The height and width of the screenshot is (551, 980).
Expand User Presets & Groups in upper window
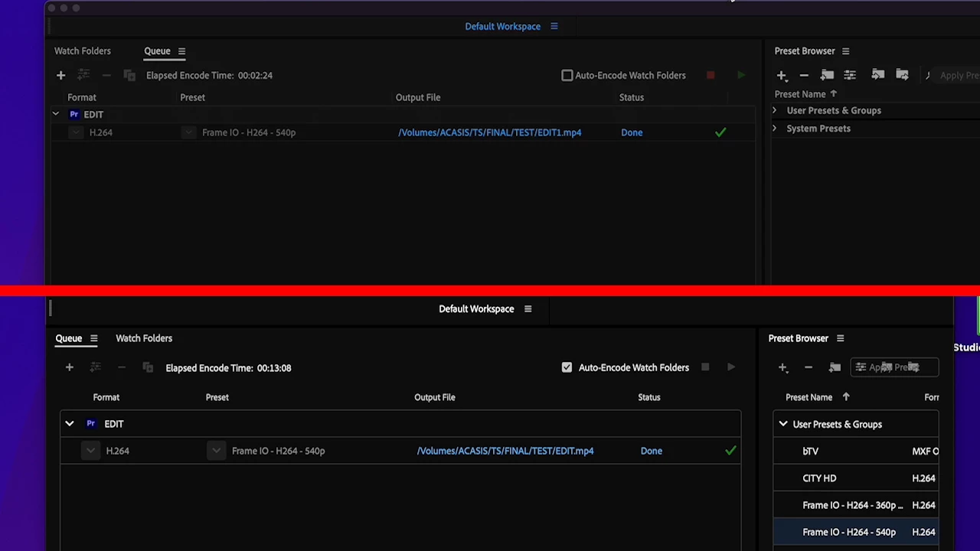[774, 110]
